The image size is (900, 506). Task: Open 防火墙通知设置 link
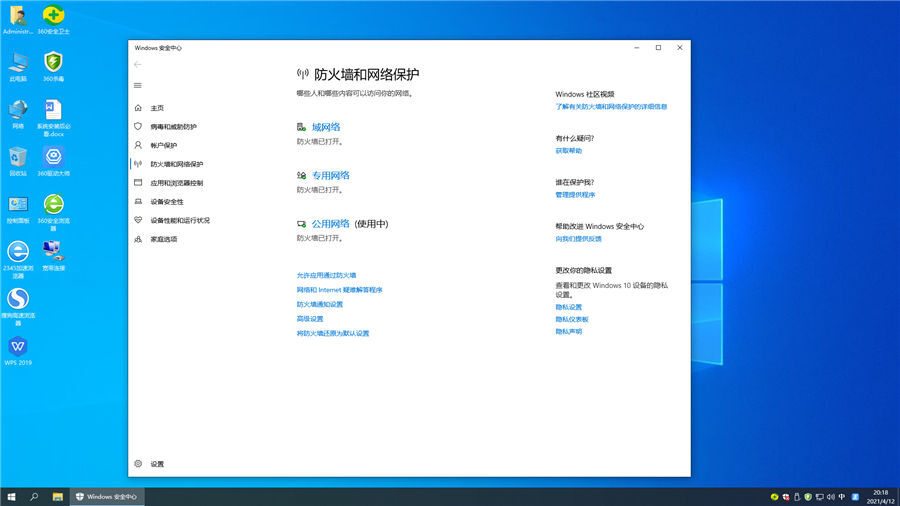point(320,305)
